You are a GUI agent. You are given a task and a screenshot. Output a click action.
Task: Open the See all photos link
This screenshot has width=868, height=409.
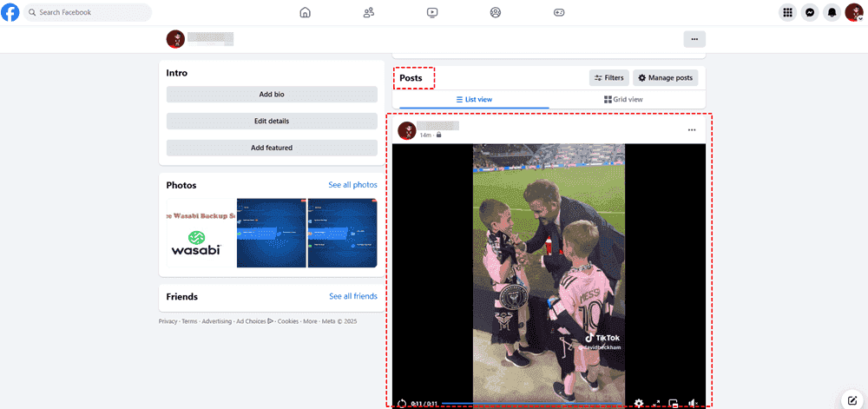pos(352,185)
